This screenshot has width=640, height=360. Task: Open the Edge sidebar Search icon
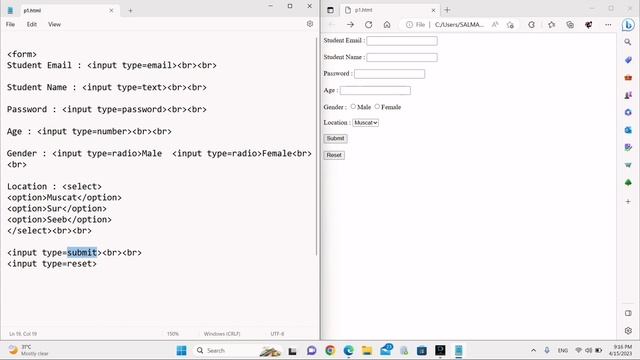pos(628,42)
